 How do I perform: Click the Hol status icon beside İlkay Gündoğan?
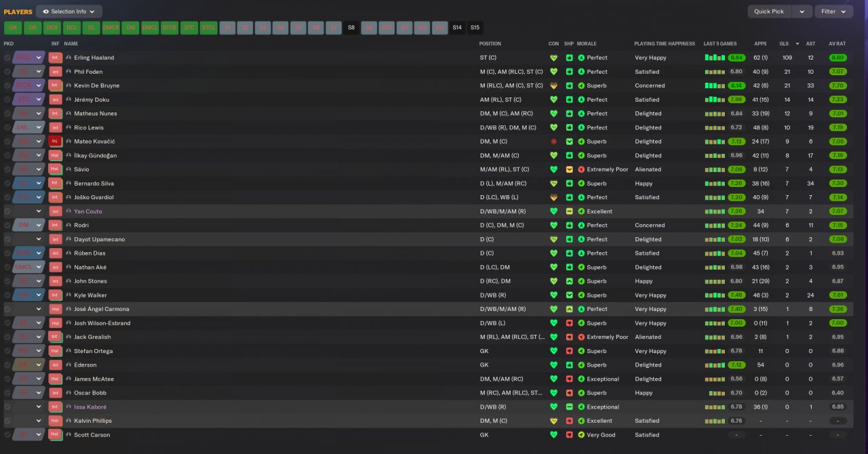click(56, 155)
